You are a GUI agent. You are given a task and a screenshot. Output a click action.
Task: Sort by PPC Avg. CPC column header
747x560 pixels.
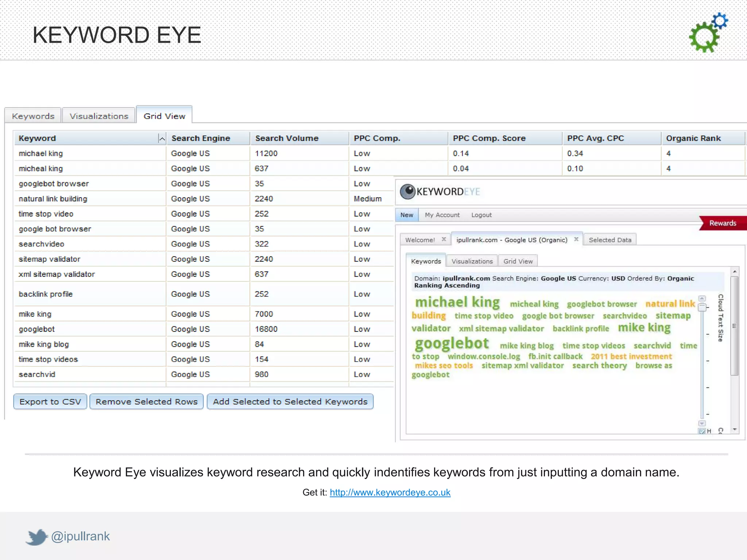click(x=611, y=138)
